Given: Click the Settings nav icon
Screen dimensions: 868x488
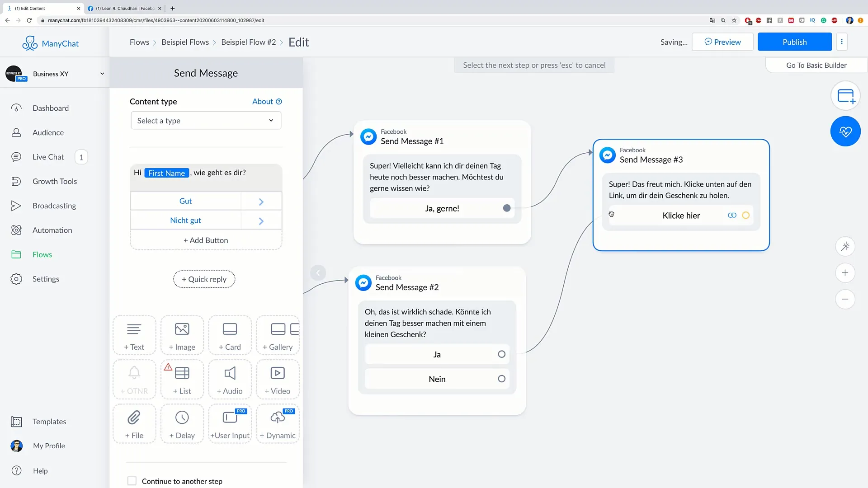Looking at the screenshot, I should pos(16,279).
